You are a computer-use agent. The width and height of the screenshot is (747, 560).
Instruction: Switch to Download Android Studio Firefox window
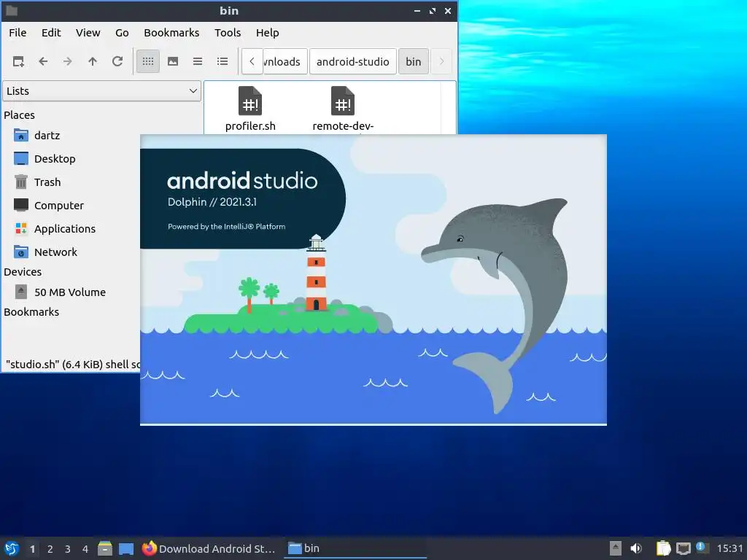[x=209, y=548]
